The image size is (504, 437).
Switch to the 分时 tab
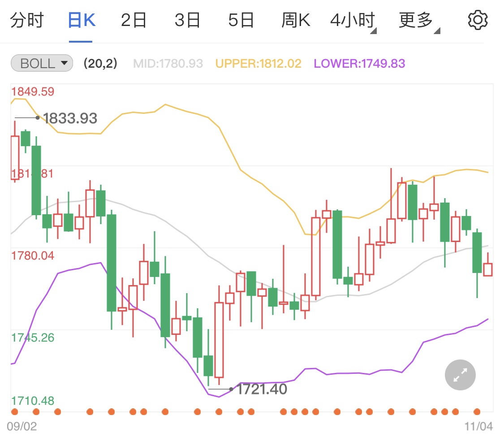tap(27, 20)
